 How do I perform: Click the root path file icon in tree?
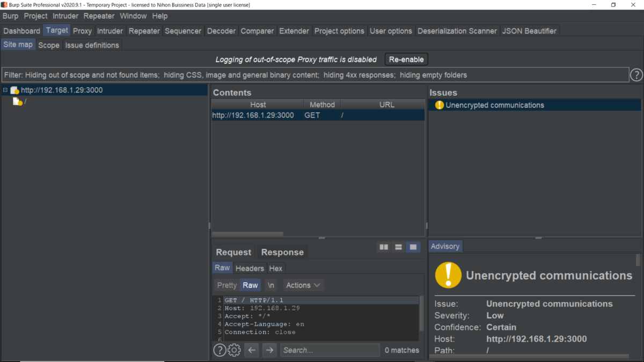(18, 101)
